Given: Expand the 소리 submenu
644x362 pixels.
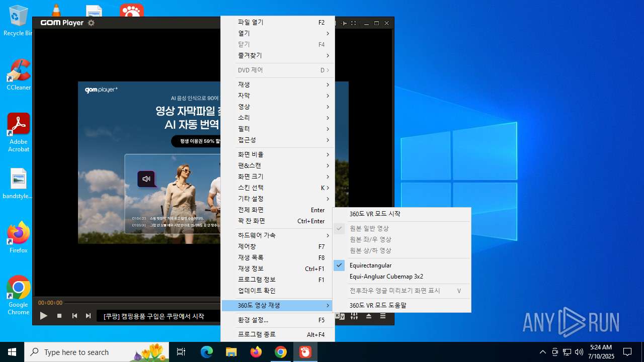Looking at the screenshot, I should click(x=277, y=118).
